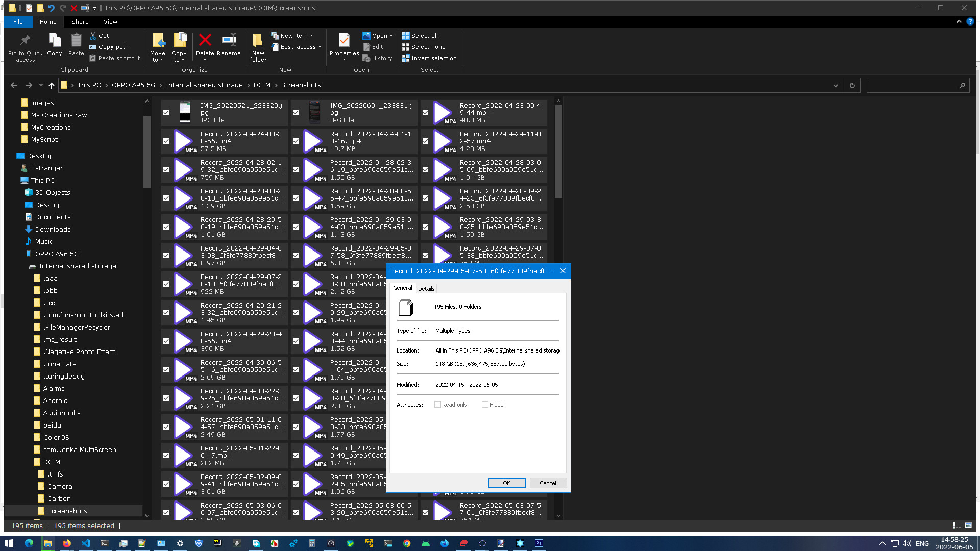Open Visual Studio Code from the taskbar
The width and height of the screenshot is (980, 551).
tap(86, 543)
